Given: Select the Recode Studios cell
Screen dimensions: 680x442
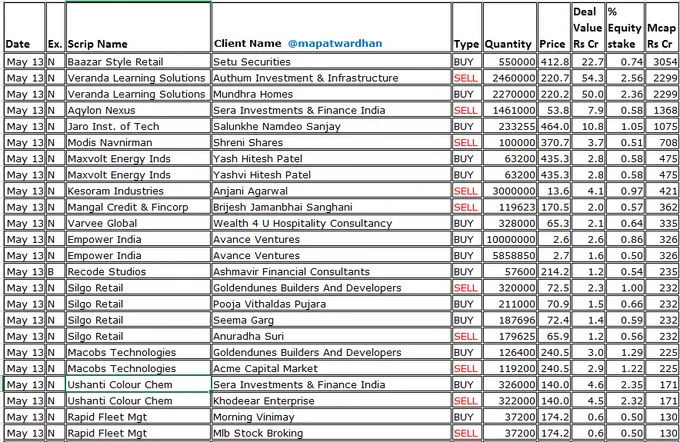Looking at the screenshot, I should (138, 272).
